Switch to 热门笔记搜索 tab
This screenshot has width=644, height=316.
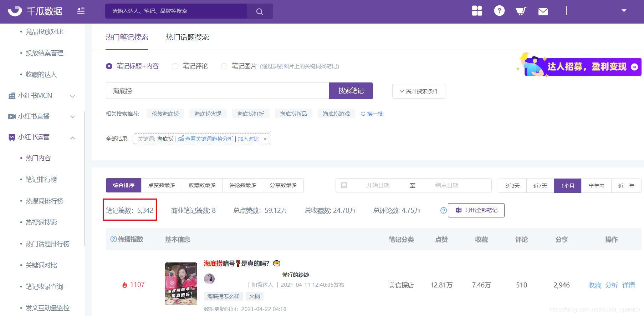pos(127,37)
